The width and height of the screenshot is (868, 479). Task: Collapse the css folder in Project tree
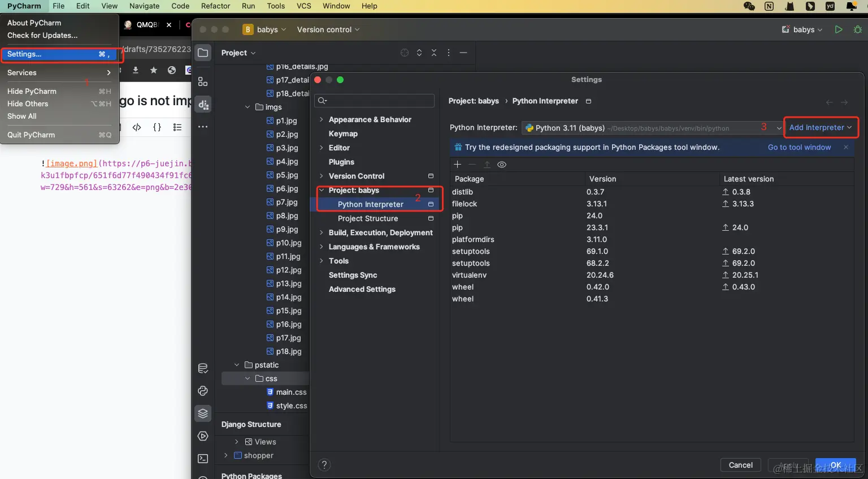[x=248, y=378]
